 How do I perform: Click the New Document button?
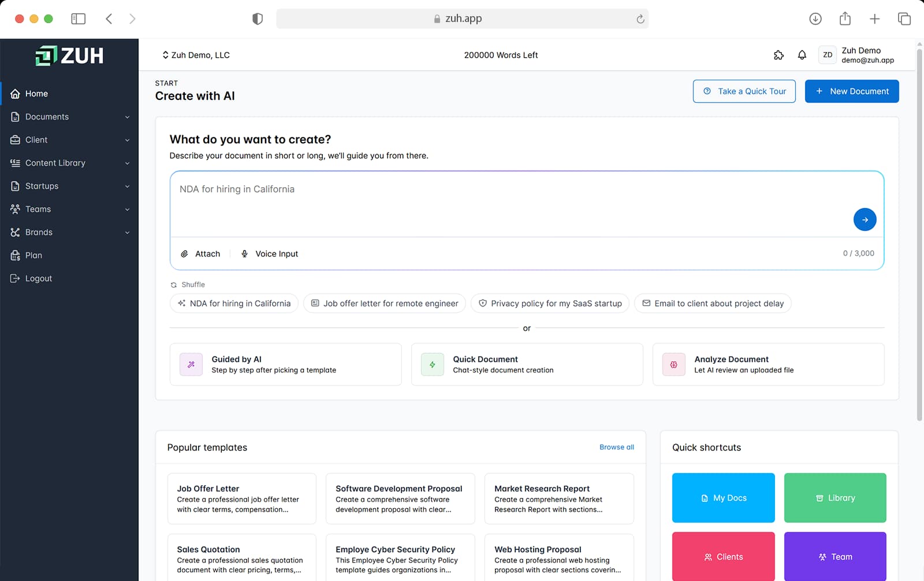(x=852, y=91)
